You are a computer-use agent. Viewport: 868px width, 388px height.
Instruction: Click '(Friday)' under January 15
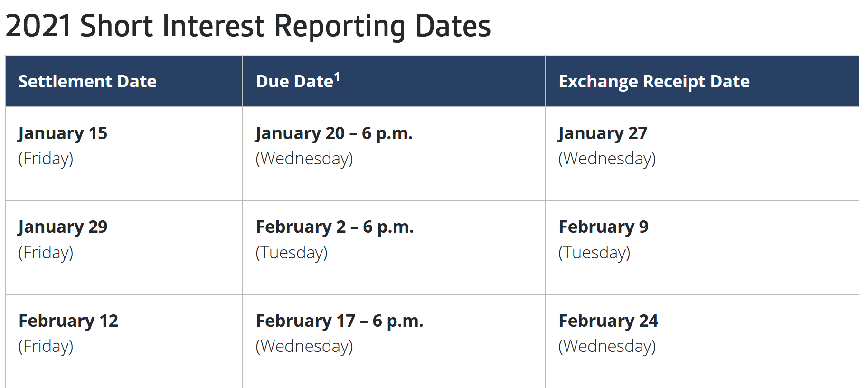(x=46, y=159)
